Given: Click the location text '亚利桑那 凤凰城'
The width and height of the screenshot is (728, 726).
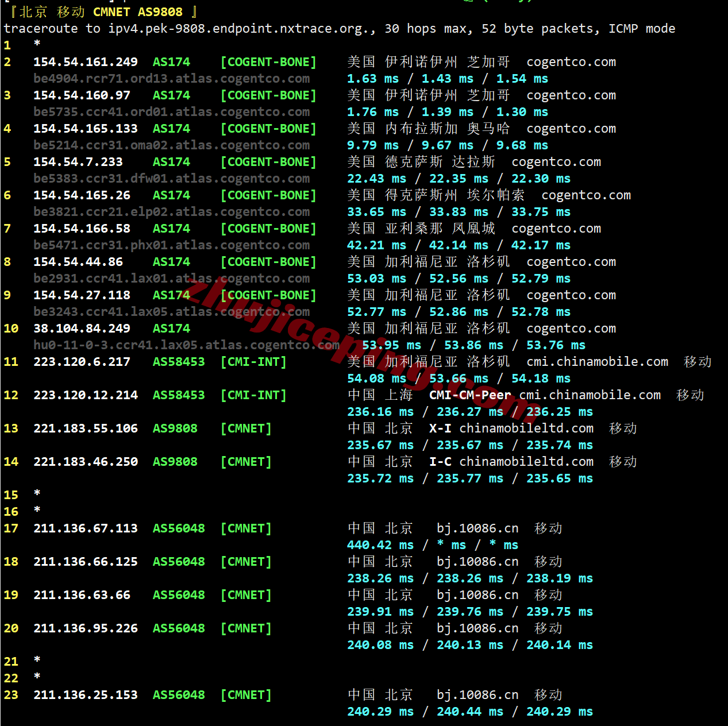Looking at the screenshot, I should coord(440,229).
